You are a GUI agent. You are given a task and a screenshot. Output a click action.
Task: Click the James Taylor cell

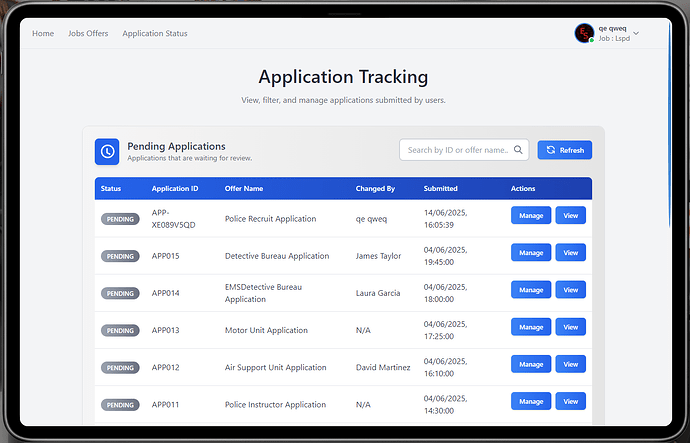point(378,256)
